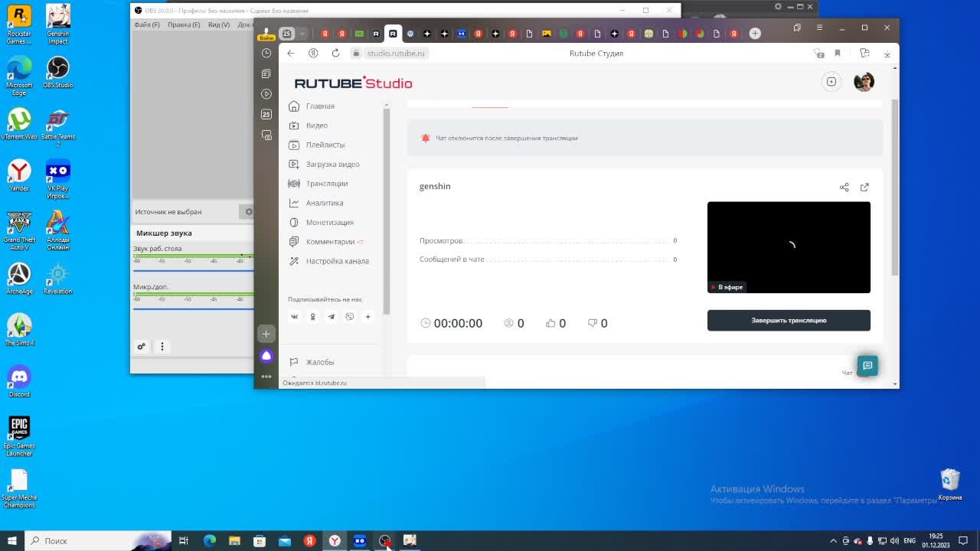This screenshot has width=980, height=551.
Task: Open genshin stream in new window icon
Action: coord(864,187)
